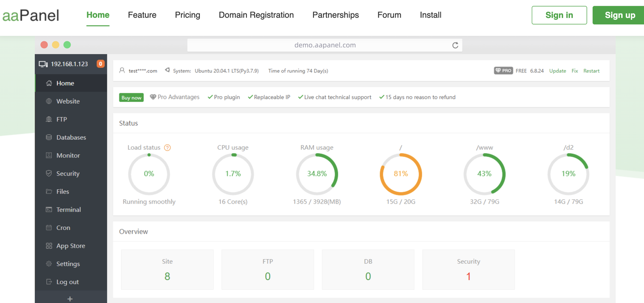Screen dimensions: 644x303
Task: Click the RAM usage circular gauge
Action: (317, 174)
